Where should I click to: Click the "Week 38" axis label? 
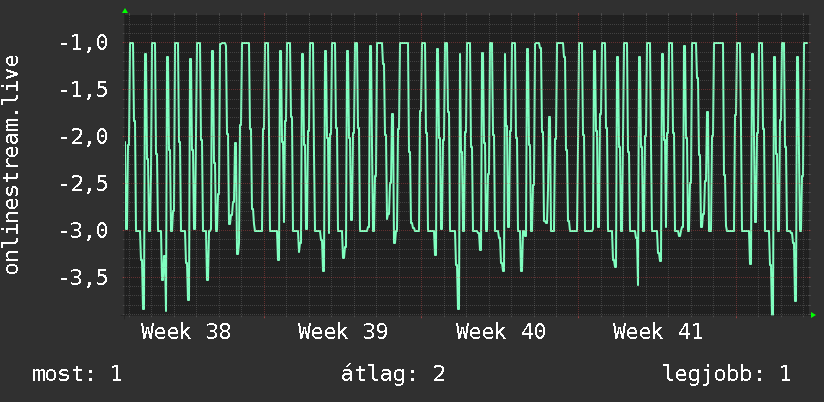(x=186, y=332)
